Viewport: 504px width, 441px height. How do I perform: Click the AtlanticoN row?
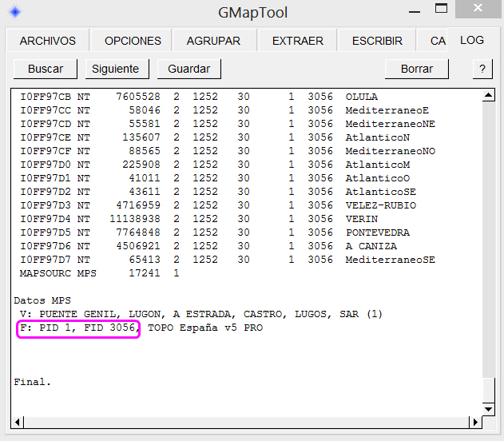pos(215,137)
